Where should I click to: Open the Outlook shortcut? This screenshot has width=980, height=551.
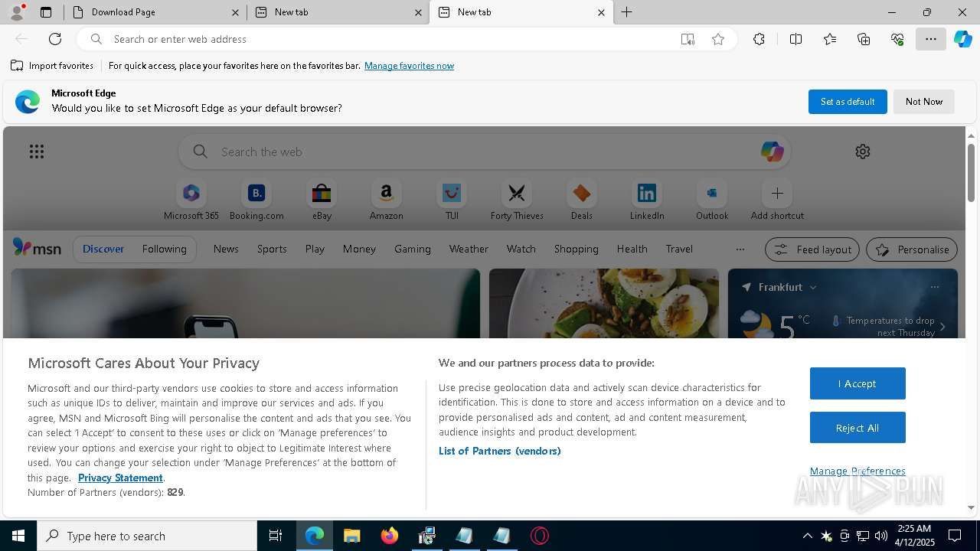[x=712, y=201]
